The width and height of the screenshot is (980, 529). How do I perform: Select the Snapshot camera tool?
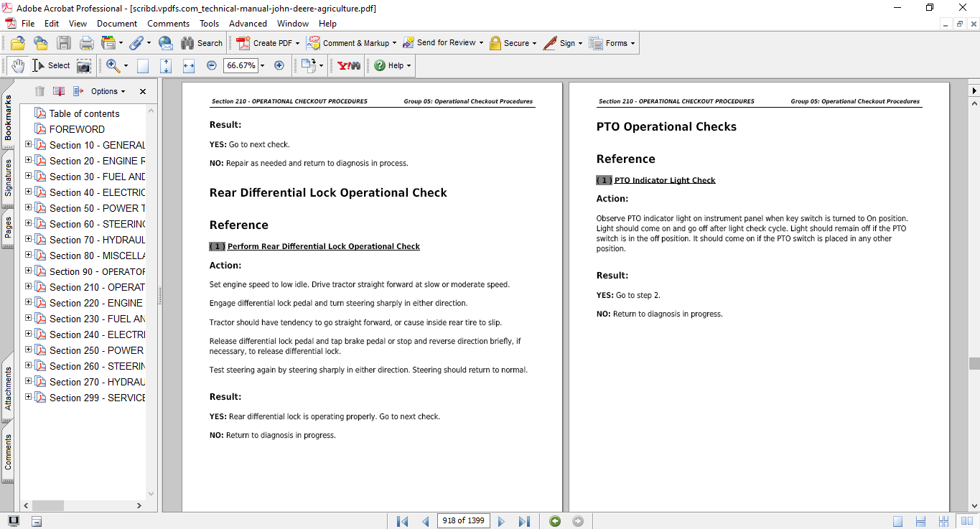coord(84,66)
